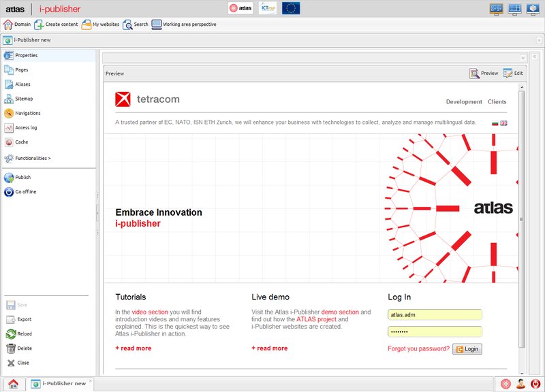Focus the username field containing atlas.adm

click(x=435, y=315)
